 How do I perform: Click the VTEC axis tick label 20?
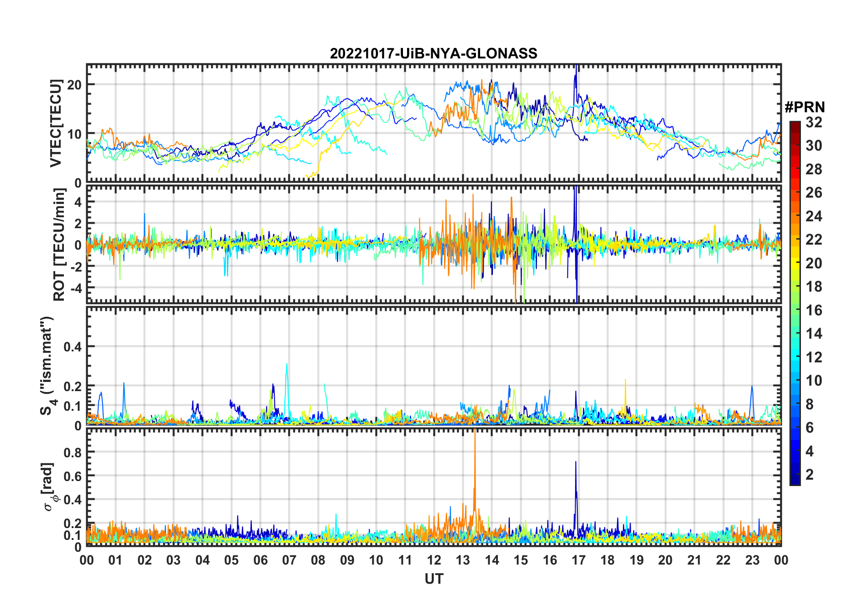click(x=74, y=85)
